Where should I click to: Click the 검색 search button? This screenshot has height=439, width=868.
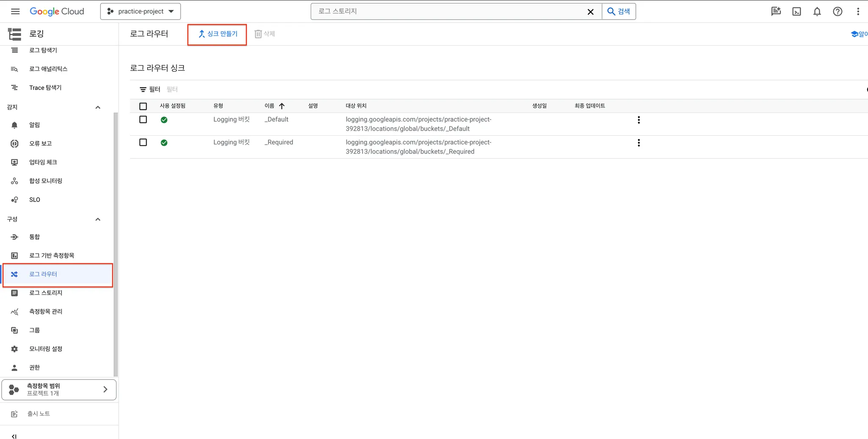(x=619, y=11)
